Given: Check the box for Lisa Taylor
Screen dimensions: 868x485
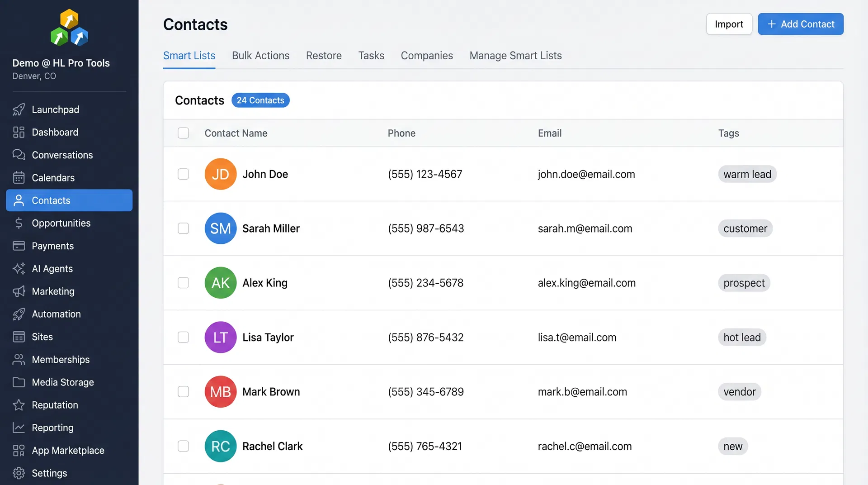Looking at the screenshot, I should 183,338.
